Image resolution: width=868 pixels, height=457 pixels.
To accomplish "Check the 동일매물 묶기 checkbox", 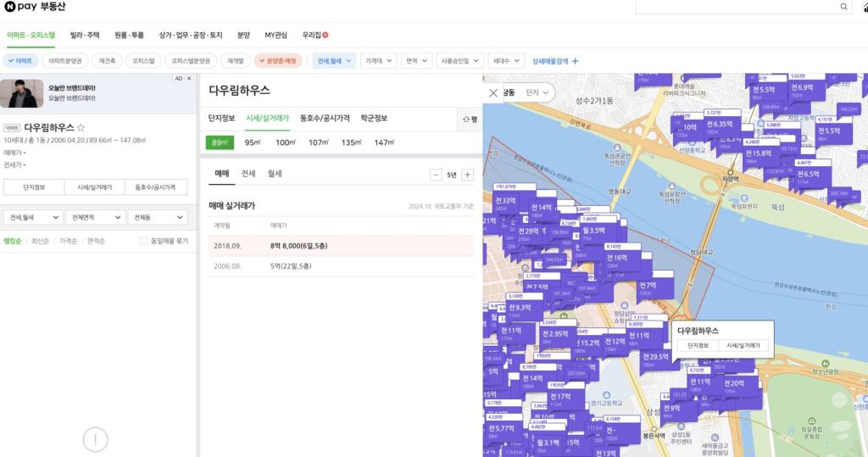I will [x=143, y=241].
